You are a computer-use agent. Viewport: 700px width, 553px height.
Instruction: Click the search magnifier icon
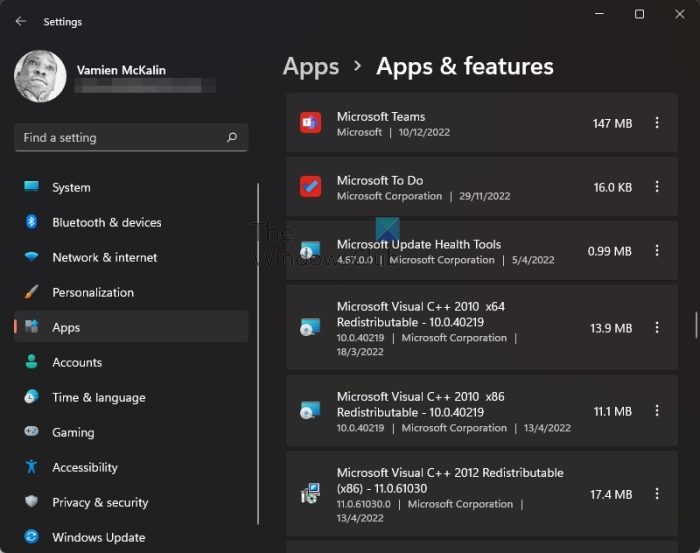pos(232,137)
